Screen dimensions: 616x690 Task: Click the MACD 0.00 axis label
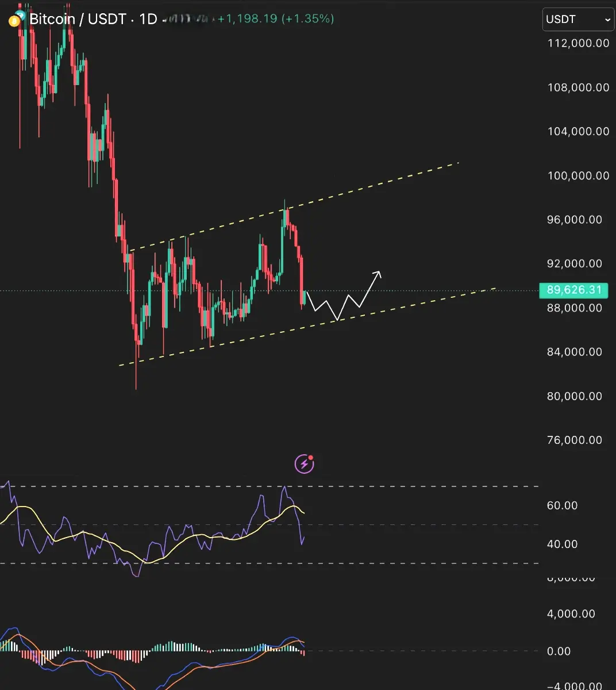coord(559,651)
